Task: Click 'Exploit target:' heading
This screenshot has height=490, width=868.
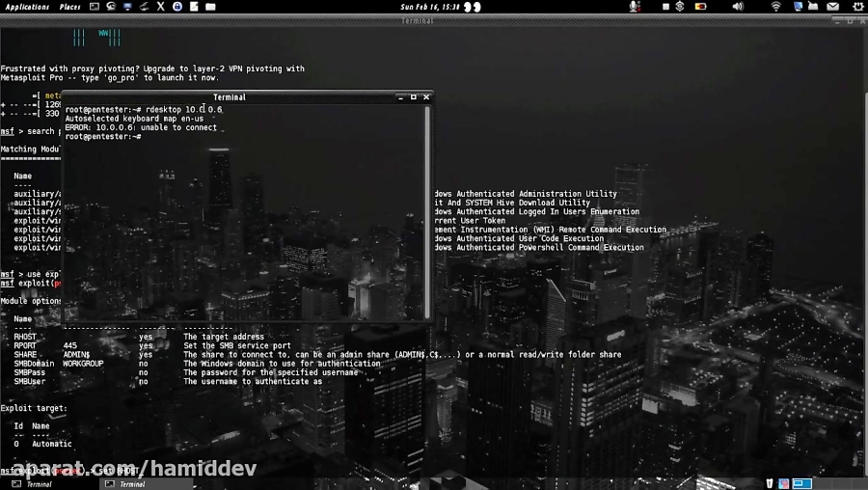Action: tap(33, 408)
